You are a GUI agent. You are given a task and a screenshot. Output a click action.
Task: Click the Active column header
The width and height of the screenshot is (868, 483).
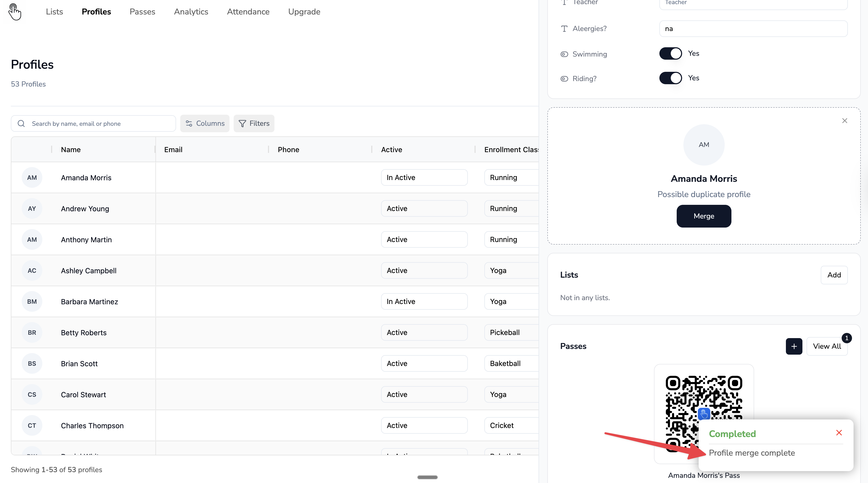[392, 150]
